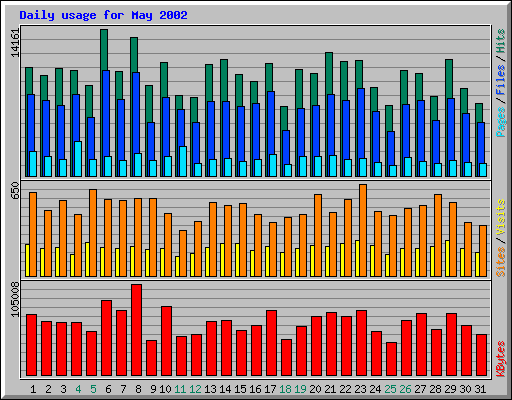The height and width of the screenshot is (400, 512).
Task: Click the red KBytes bar for day 9
Action: 151,358
